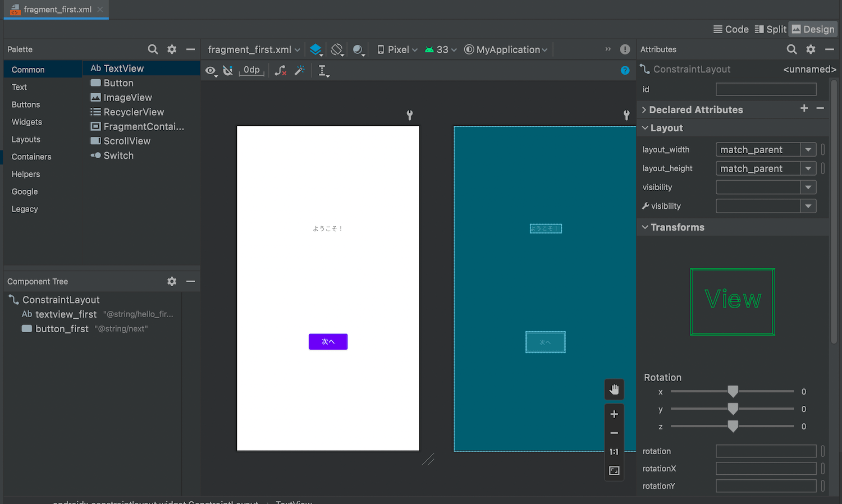Select Text palette category

click(x=43, y=87)
